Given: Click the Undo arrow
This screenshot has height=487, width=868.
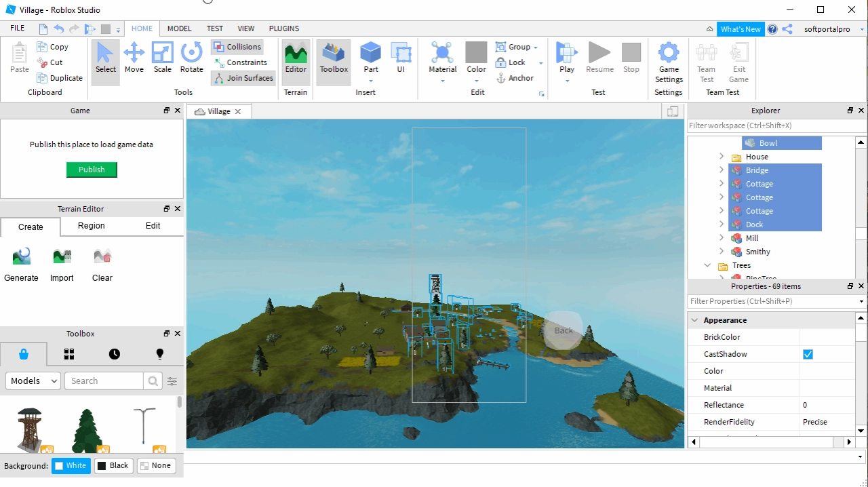Looking at the screenshot, I should (x=59, y=28).
